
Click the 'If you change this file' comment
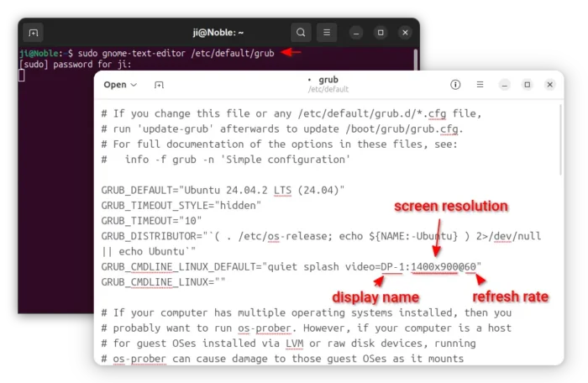coord(291,113)
